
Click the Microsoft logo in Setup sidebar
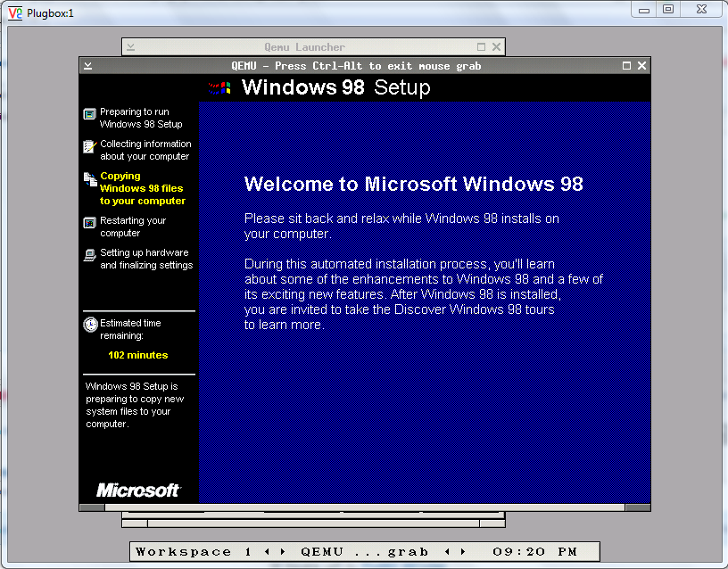point(138,491)
